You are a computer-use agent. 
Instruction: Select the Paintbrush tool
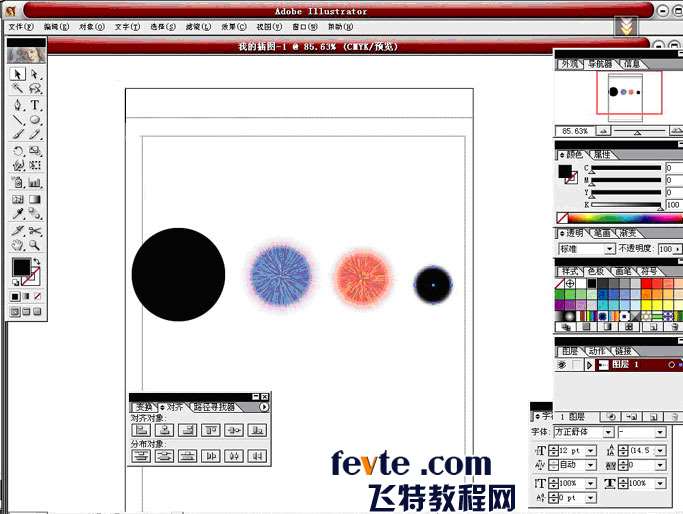[17, 134]
